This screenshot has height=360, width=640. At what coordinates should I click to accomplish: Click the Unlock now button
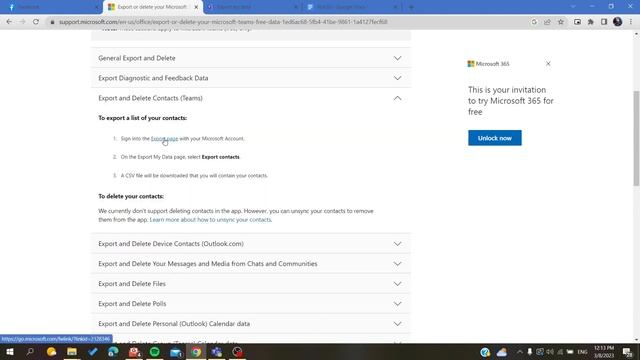pos(495,138)
